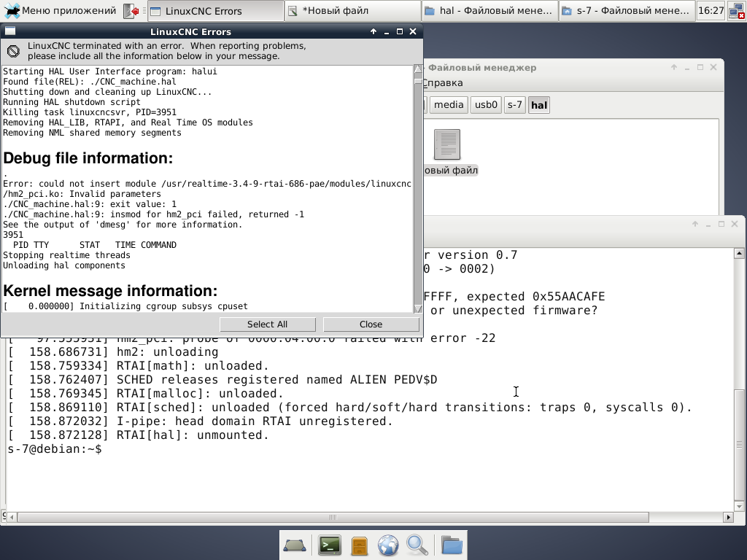Screen dimensions: 747x560
Task: Click the Новый файл file label
Action: pos(451,171)
